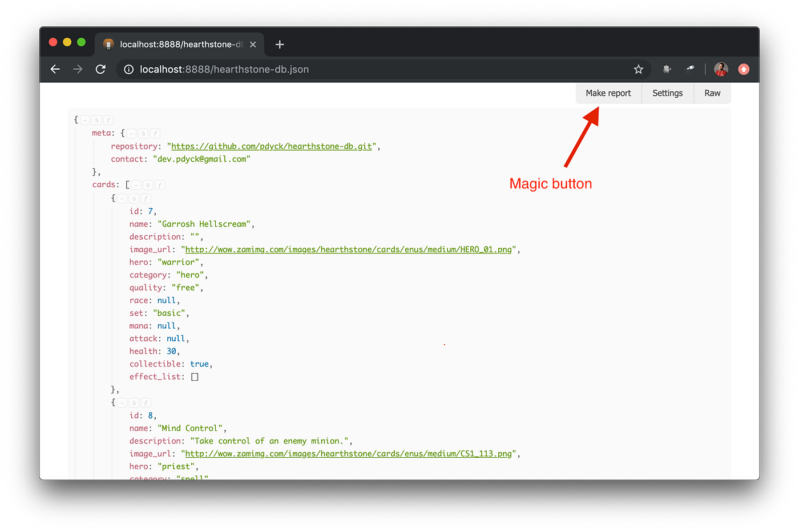799x532 pixels.
Task: Click the 'f' button above id: 7
Action: [146, 199]
